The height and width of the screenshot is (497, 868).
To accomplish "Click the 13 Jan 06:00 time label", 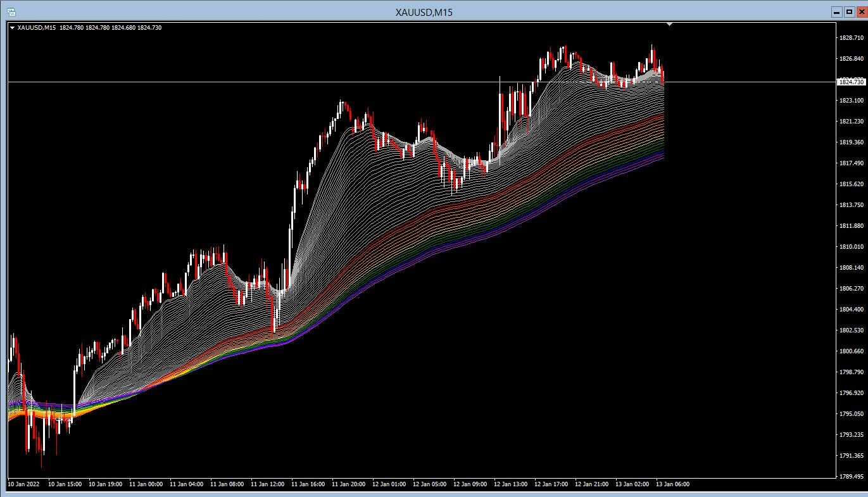I will [673, 484].
